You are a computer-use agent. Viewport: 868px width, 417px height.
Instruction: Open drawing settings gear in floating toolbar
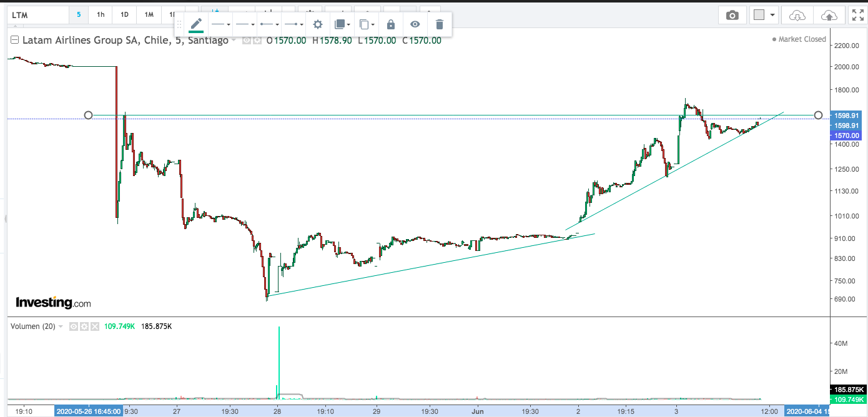coord(318,24)
